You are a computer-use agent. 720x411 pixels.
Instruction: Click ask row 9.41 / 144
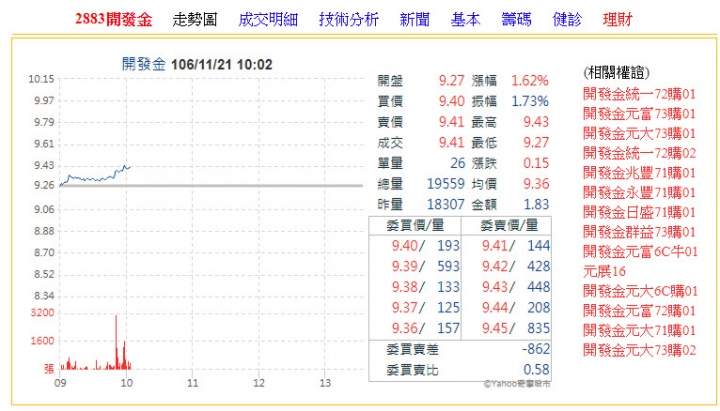516,246
